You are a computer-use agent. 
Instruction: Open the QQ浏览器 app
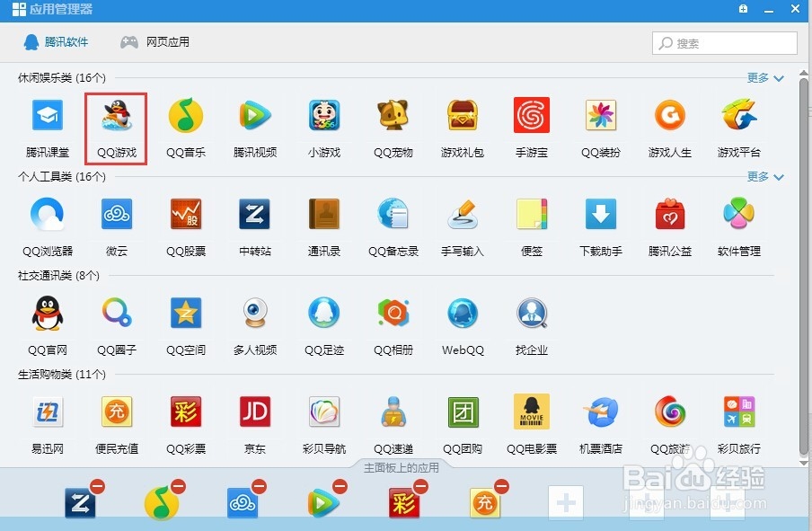pyautogui.click(x=48, y=214)
